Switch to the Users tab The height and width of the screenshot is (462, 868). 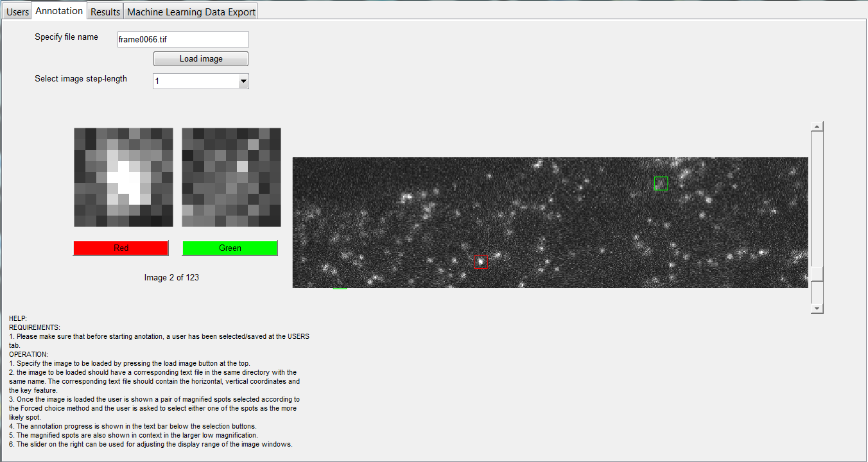(x=17, y=12)
